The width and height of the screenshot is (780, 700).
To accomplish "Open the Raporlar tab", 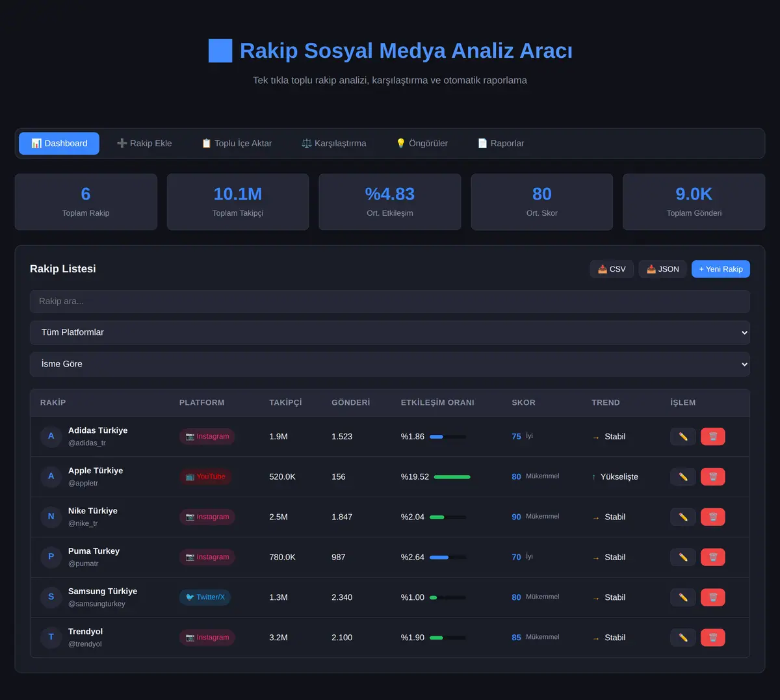I will (500, 144).
